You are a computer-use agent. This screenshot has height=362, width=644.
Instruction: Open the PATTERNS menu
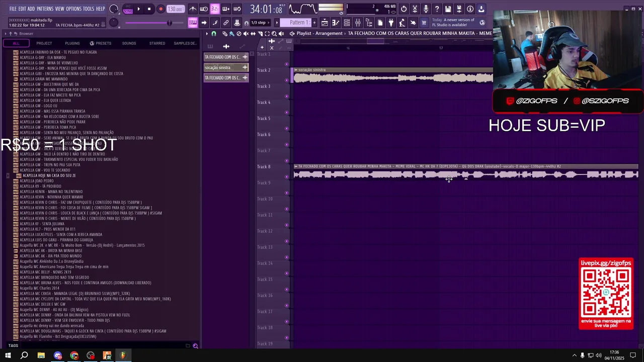click(x=45, y=9)
